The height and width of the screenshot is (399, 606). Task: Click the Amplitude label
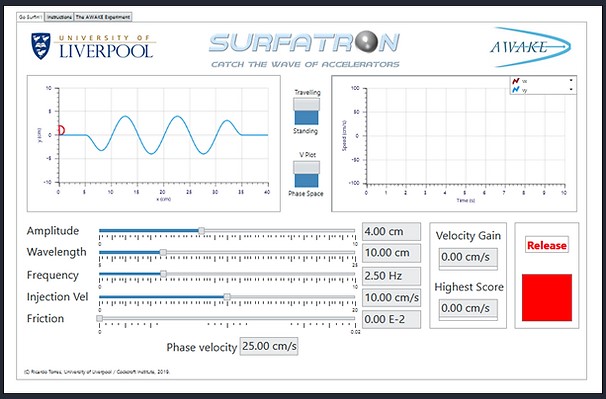53,231
